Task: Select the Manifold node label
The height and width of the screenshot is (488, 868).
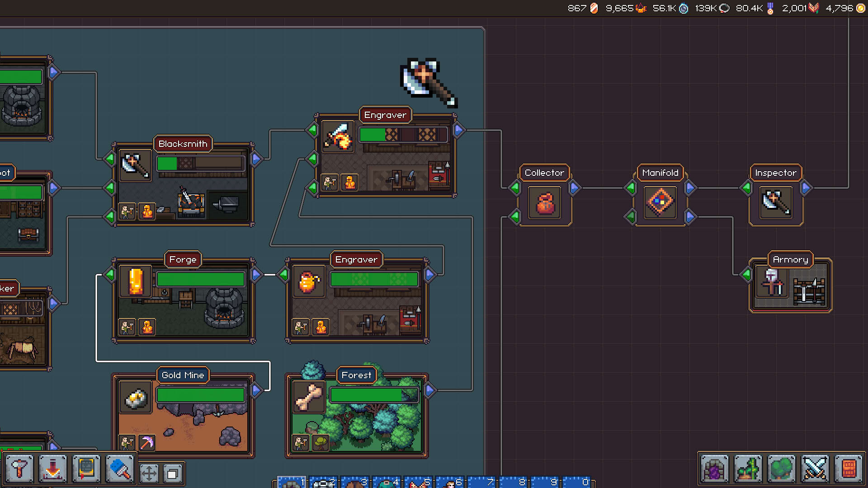Action: [660, 173]
